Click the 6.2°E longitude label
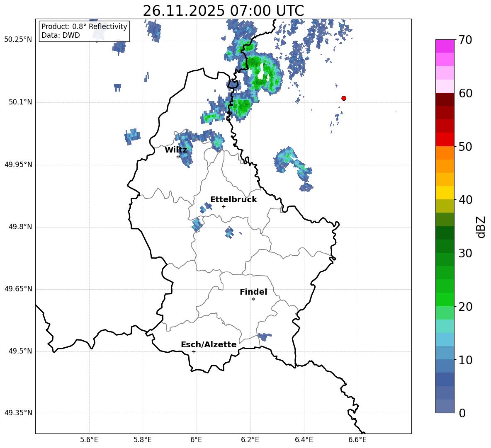 tap(250, 440)
